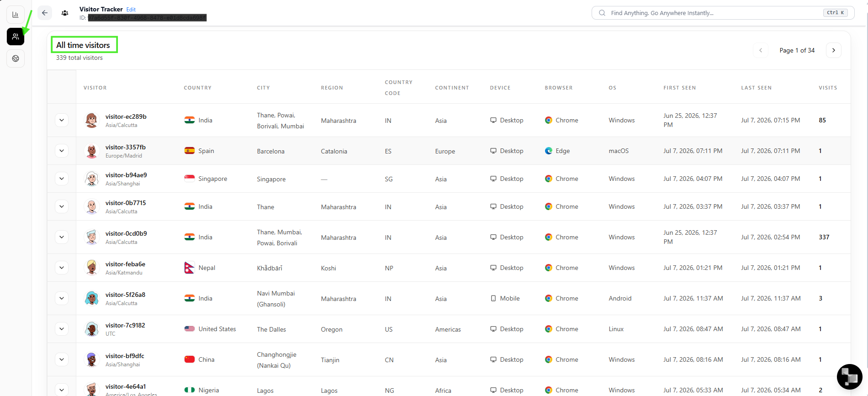This screenshot has width=868, height=396.
Task: Open visitor-0cd0b9 name link
Action: tap(126, 233)
